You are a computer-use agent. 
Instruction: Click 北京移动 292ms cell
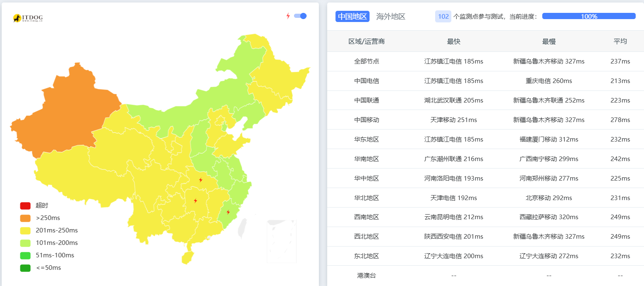pyautogui.click(x=549, y=198)
